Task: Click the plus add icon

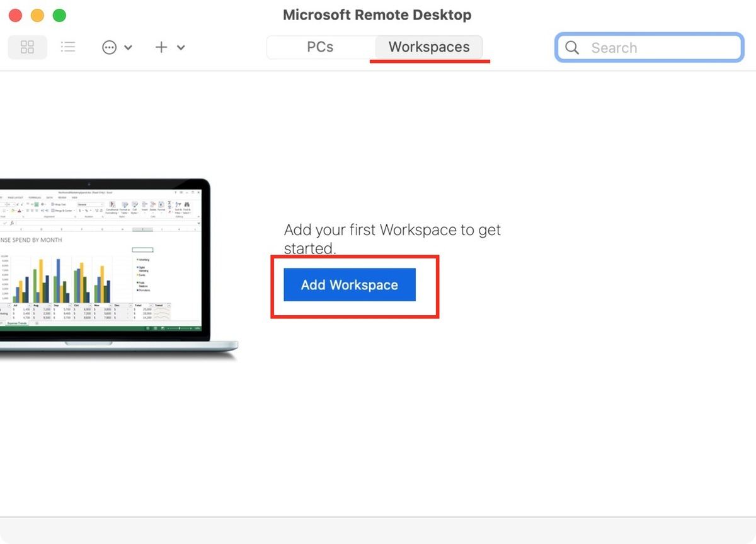Action: click(x=161, y=47)
